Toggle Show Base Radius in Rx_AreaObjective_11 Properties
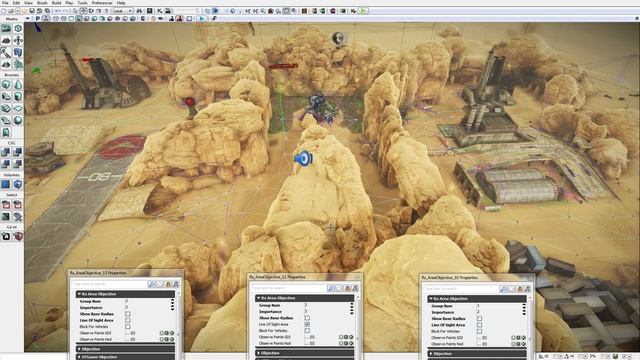 click(x=307, y=318)
